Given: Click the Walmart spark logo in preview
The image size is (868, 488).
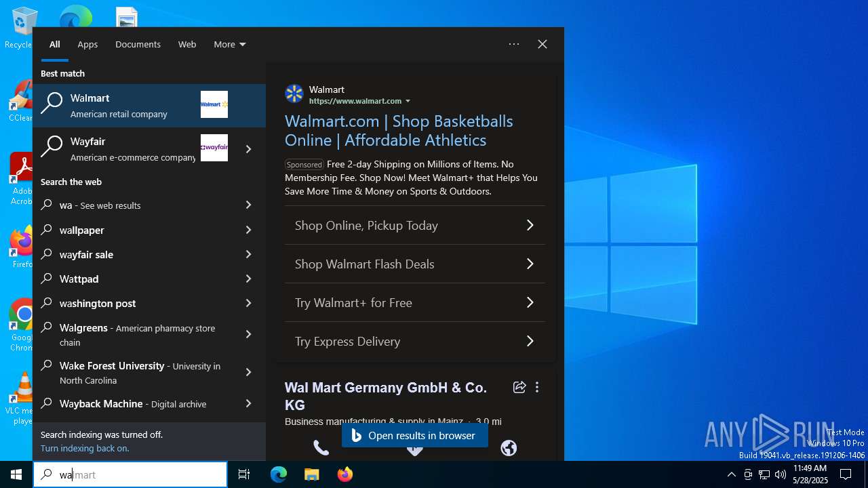Looking at the screenshot, I should coord(294,94).
